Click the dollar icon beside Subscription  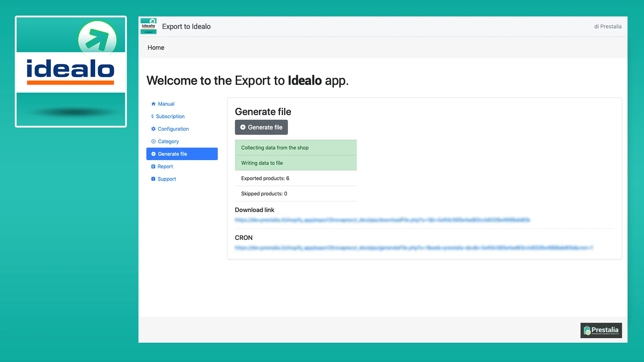(x=153, y=116)
